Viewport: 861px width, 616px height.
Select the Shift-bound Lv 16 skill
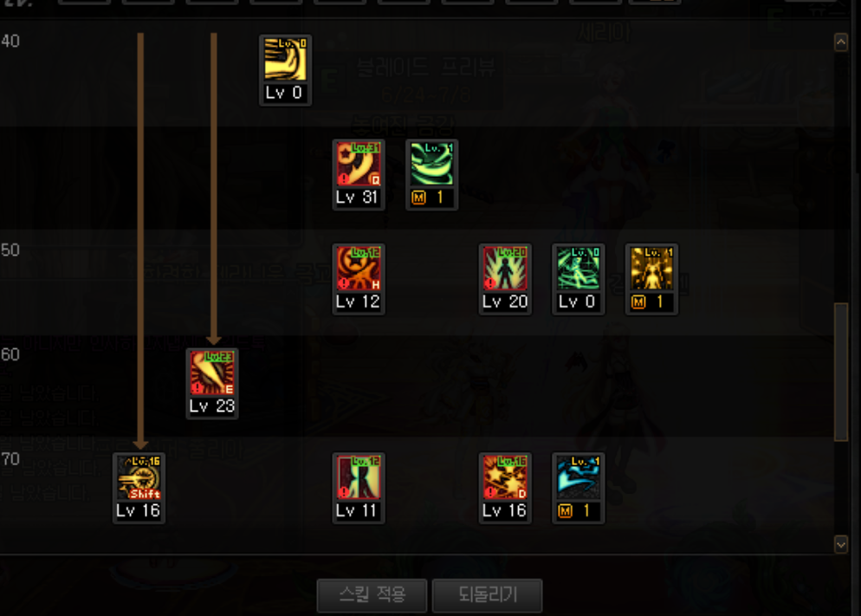pyautogui.click(x=139, y=477)
